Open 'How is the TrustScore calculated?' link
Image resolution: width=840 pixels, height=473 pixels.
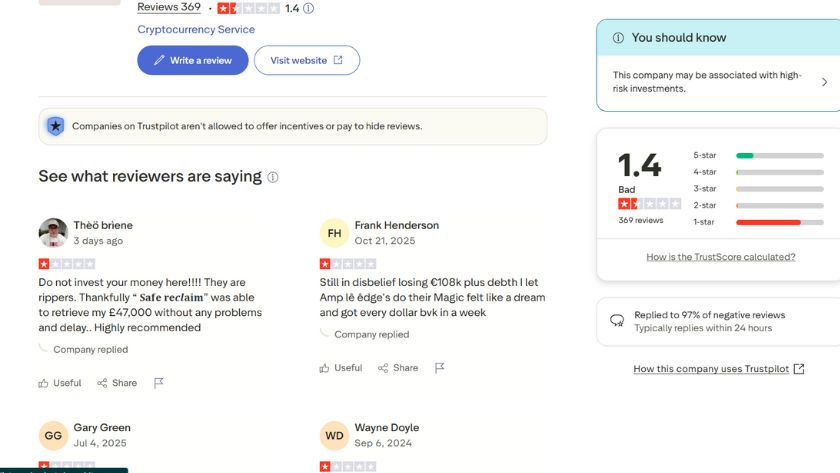[x=721, y=257]
